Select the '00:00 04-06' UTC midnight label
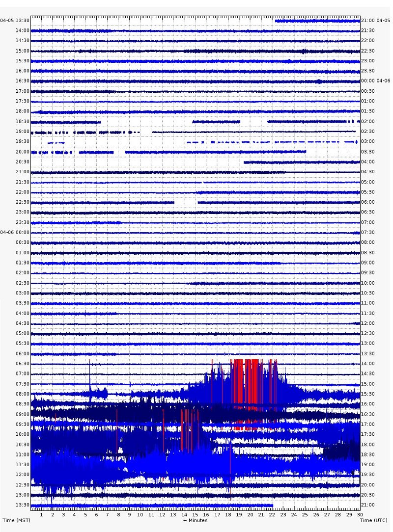 (x=376, y=81)
